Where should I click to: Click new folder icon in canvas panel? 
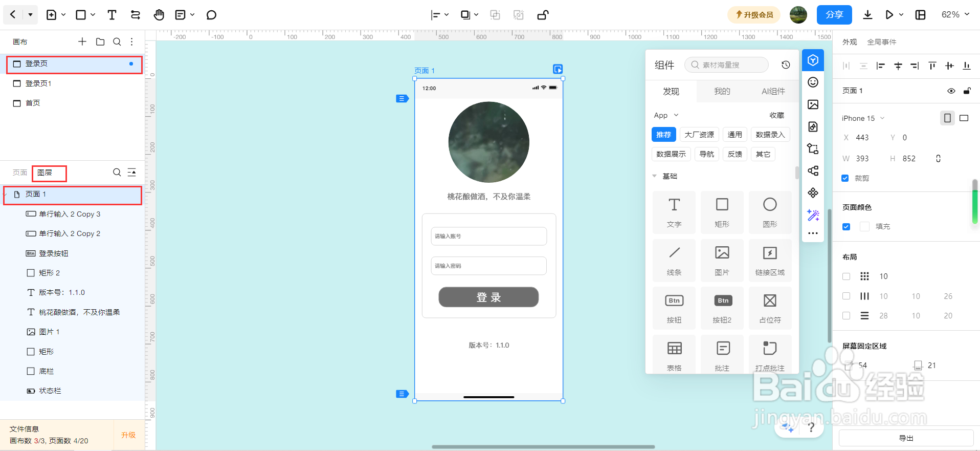point(100,41)
